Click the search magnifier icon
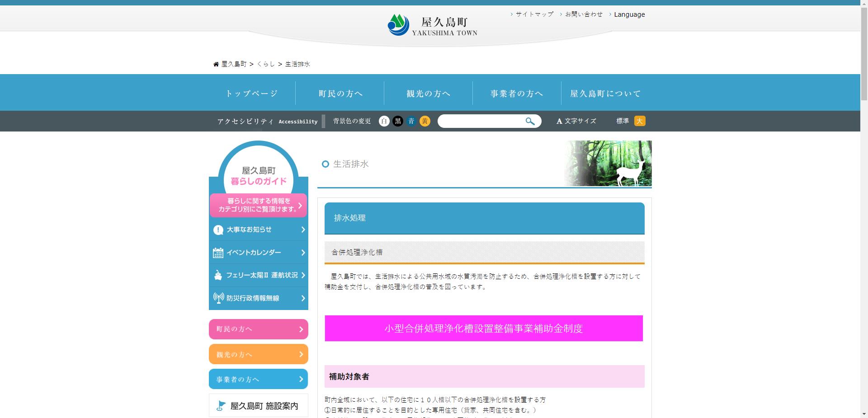868x418 pixels. (x=529, y=121)
